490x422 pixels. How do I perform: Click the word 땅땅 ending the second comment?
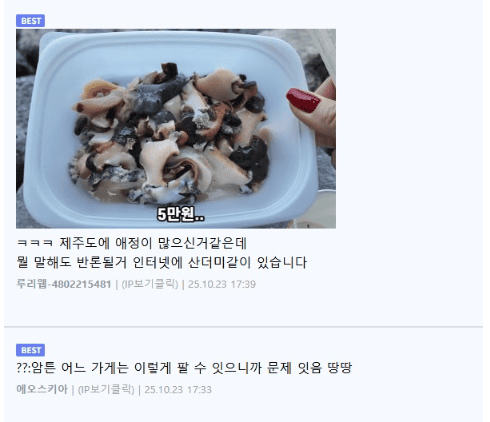pyautogui.click(x=340, y=368)
